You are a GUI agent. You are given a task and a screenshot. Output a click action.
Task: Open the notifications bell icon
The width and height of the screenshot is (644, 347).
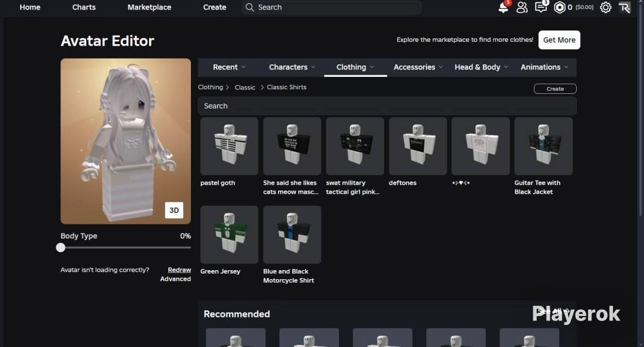pyautogui.click(x=503, y=7)
